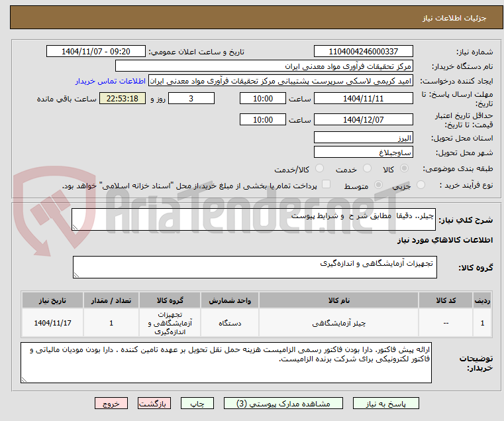Click the چیلر آزمایشگاهی table cell
The width and height of the screenshot is (504, 421).
339,323
